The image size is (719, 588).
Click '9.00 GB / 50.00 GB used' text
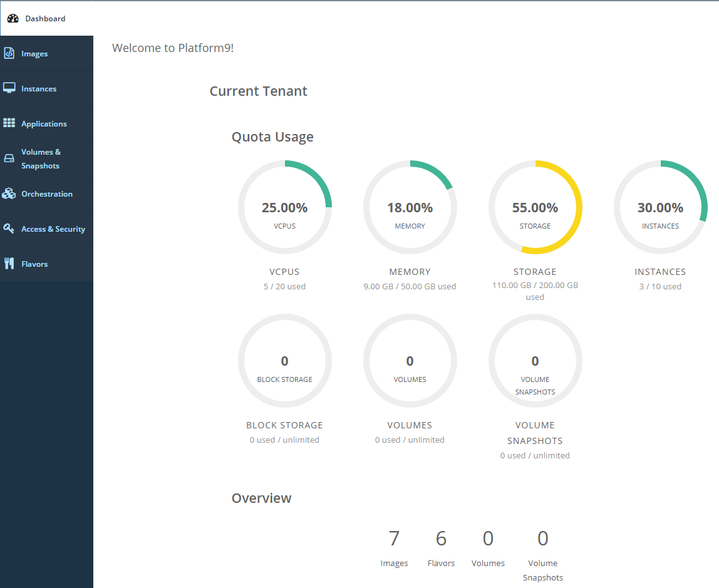[410, 286]
